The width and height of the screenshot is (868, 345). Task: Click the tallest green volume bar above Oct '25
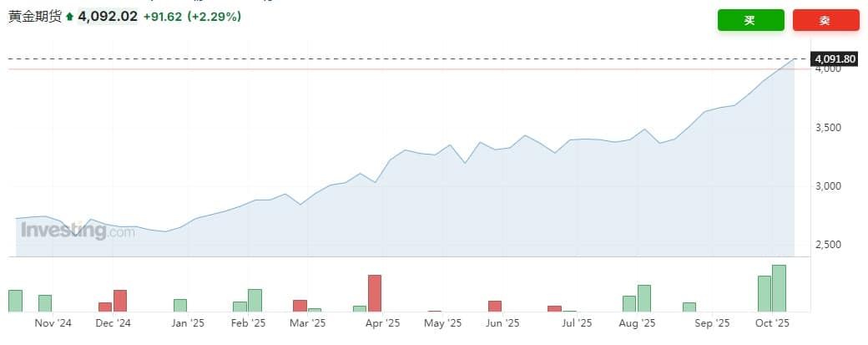click(779, 288)
